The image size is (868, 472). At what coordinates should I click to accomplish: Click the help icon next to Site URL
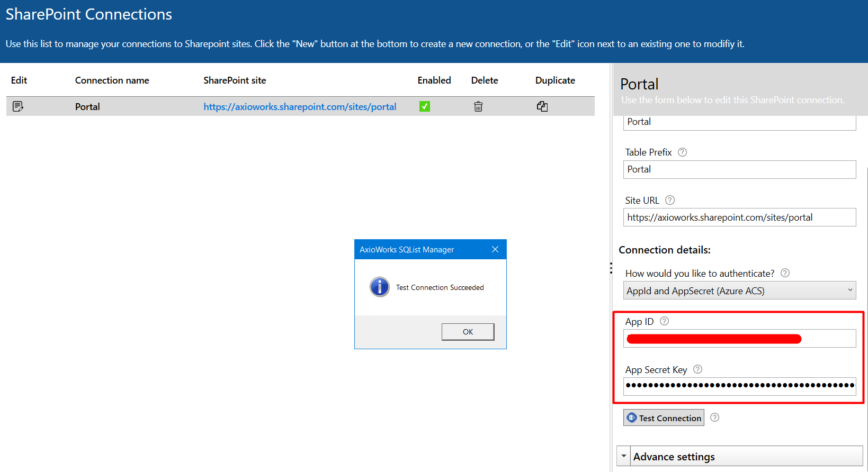click(670, 200)
